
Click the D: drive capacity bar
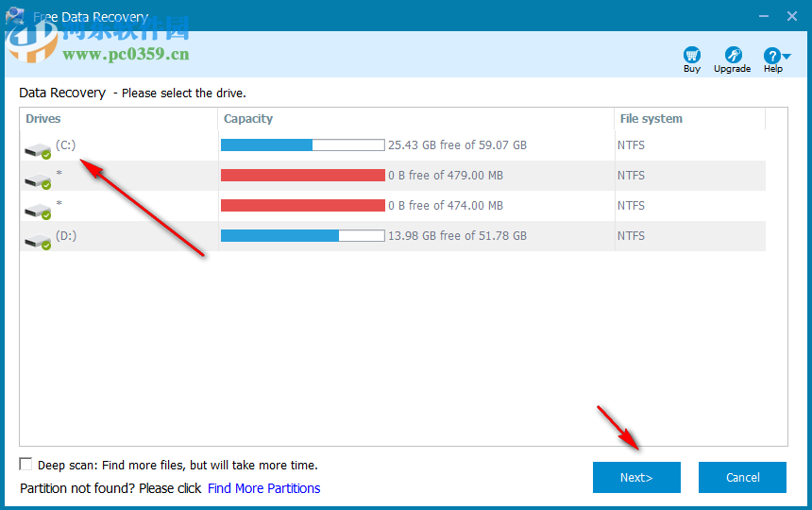click(302, 235)
